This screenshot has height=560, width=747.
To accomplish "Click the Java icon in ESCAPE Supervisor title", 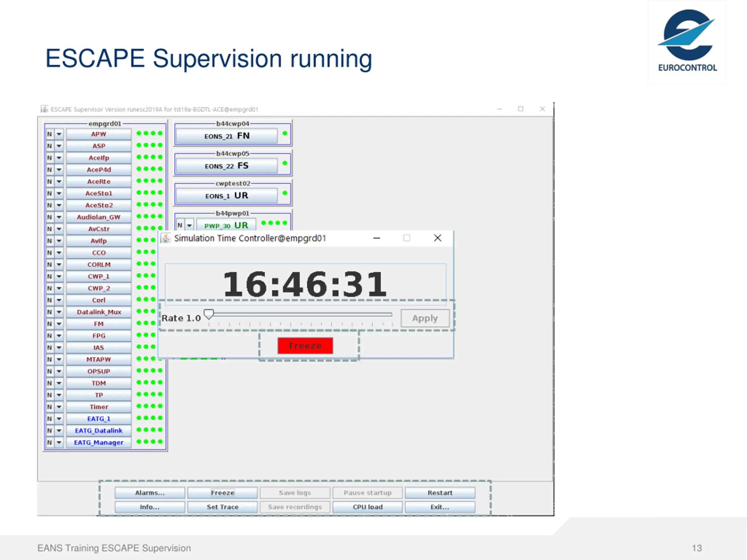I will 44,109.
